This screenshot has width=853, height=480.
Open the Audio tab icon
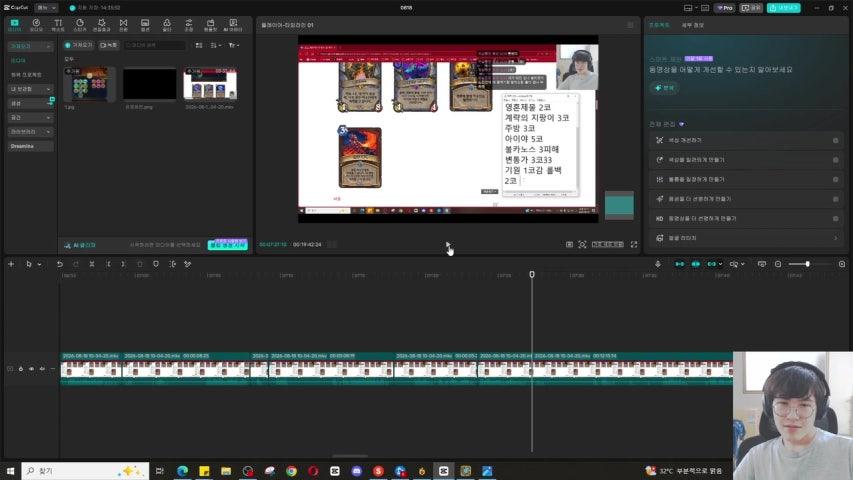tap(36, 24)
